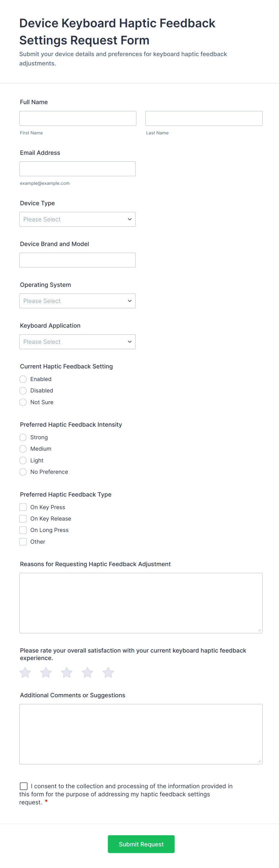
Task: Pick Medium haptic feedback intensity
Action: coord(23,449)
